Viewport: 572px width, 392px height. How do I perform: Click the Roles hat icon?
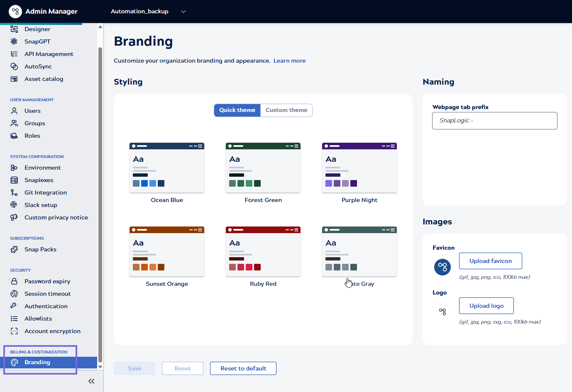pyautogui.click(x=14, y=136)
